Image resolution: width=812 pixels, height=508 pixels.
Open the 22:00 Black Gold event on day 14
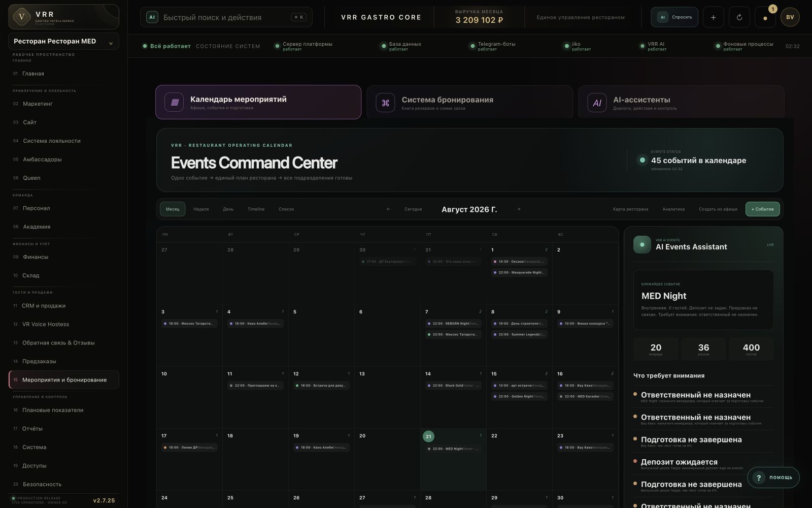[453, 386]
